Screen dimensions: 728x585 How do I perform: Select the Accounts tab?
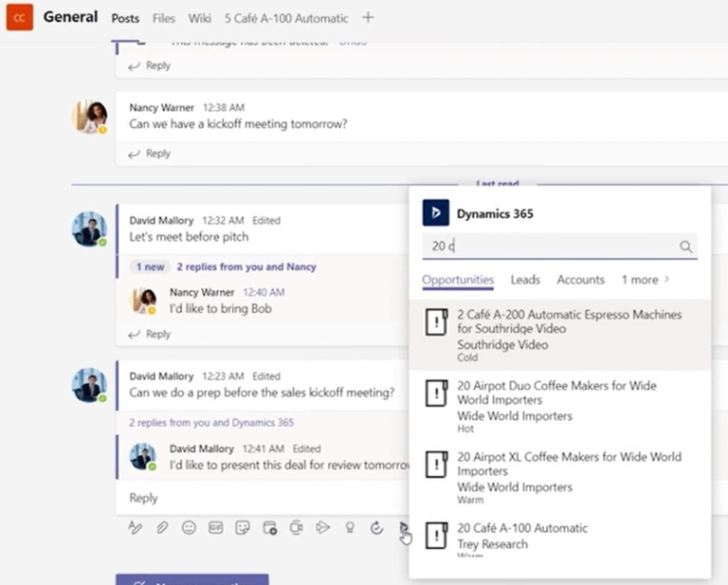click(581, 280)
